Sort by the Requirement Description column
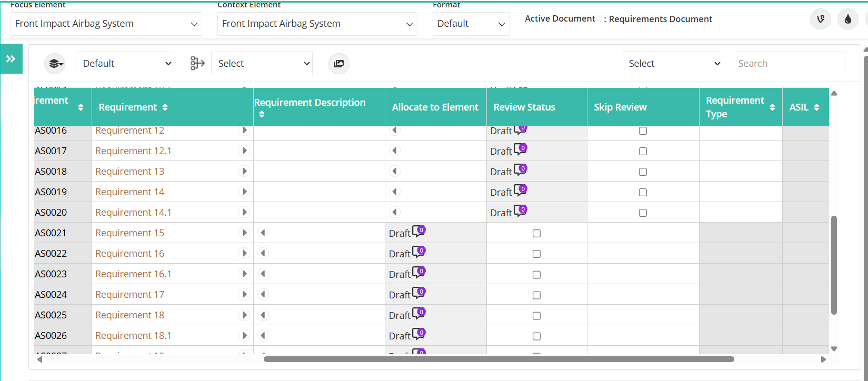Screen dimensions: 868x381 coord(262,114)
